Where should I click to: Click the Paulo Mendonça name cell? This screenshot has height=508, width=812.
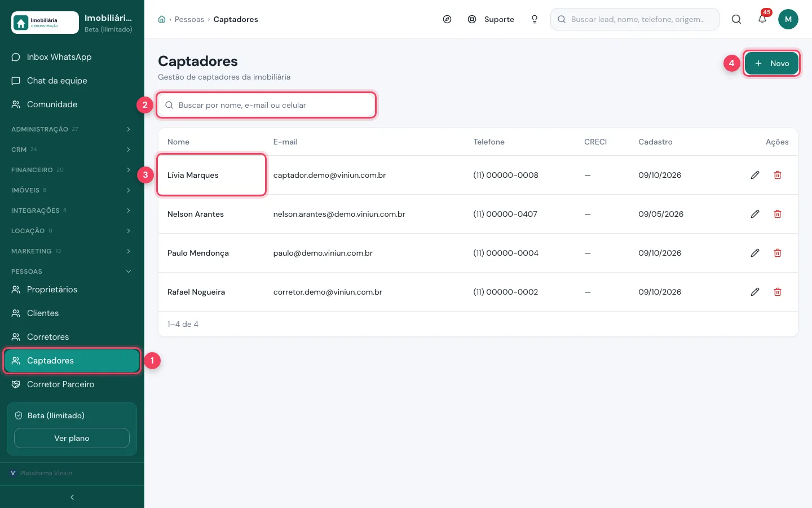click(x=211, y=253)
